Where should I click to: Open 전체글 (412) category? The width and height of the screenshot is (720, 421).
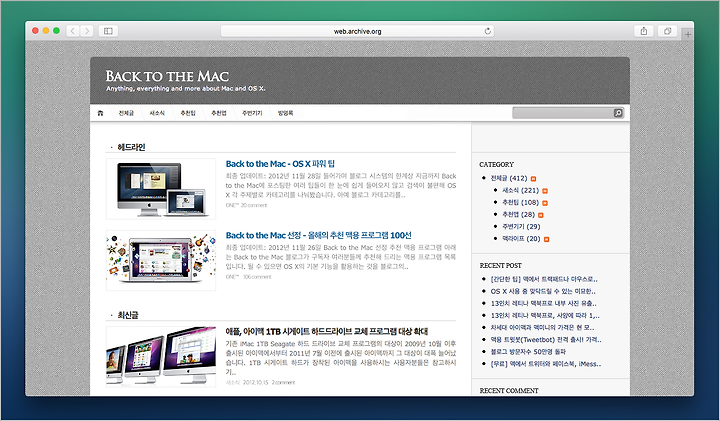(x=509, y=178)
